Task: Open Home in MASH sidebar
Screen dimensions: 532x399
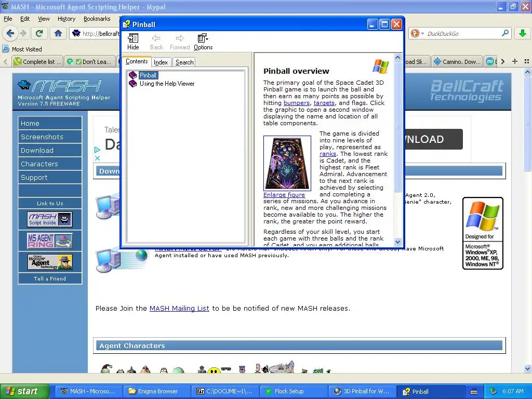Action: (50, 123)
